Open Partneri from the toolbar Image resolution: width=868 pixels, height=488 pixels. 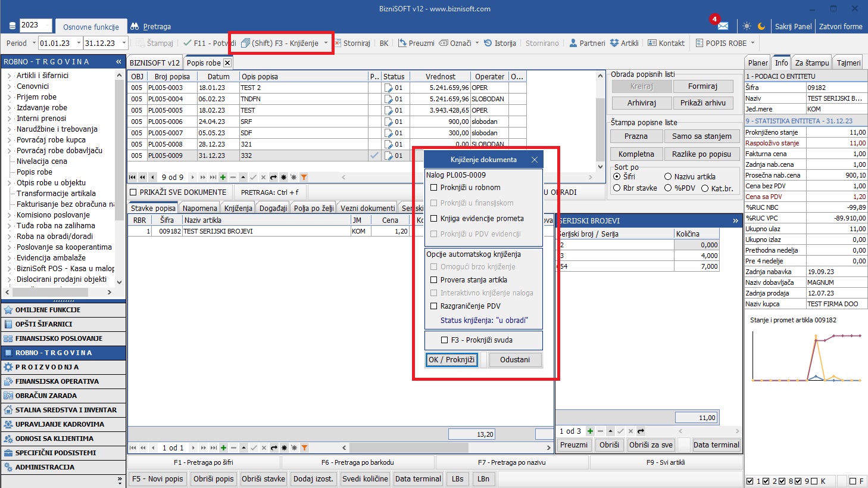574,43
